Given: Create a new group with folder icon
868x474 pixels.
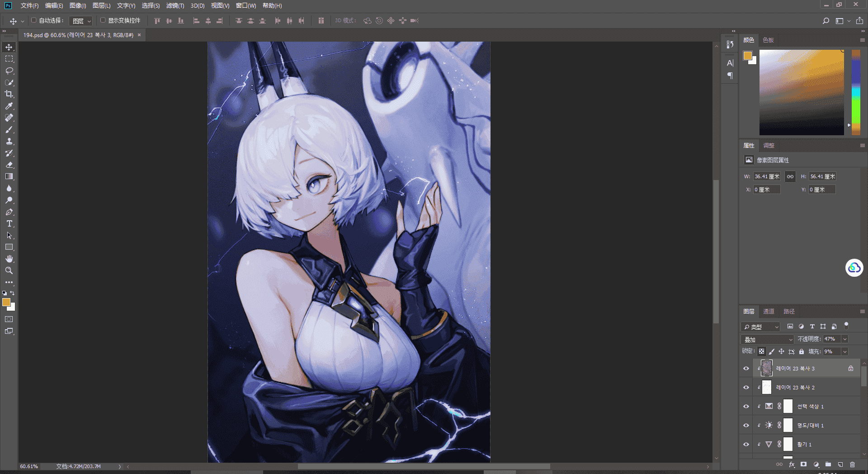Looking at the screenshot, I should (828, 465).
